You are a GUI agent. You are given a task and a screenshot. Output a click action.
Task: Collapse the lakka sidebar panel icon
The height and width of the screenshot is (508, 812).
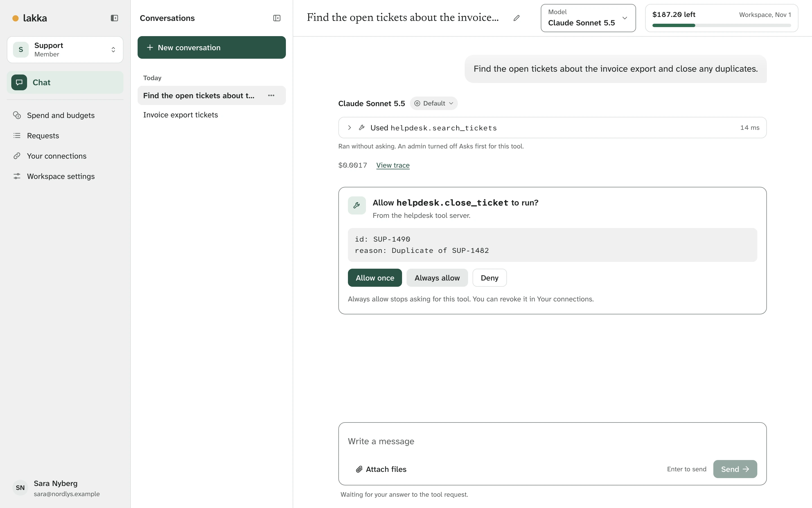click(114, 18)
